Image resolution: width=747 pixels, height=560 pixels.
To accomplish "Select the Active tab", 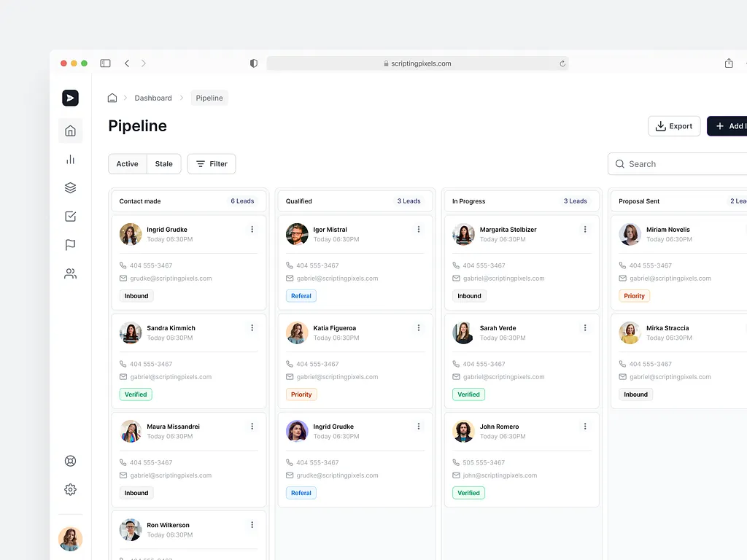I will click(x=127, y=163).
